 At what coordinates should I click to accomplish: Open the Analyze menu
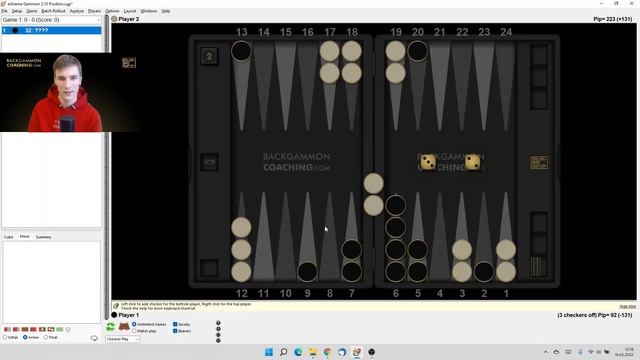click(76, 11)
